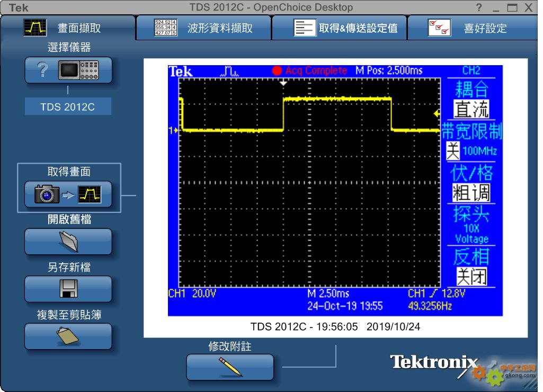Select the TDS 2012C instrument label

pyautogui.click(x=68, y=106)
